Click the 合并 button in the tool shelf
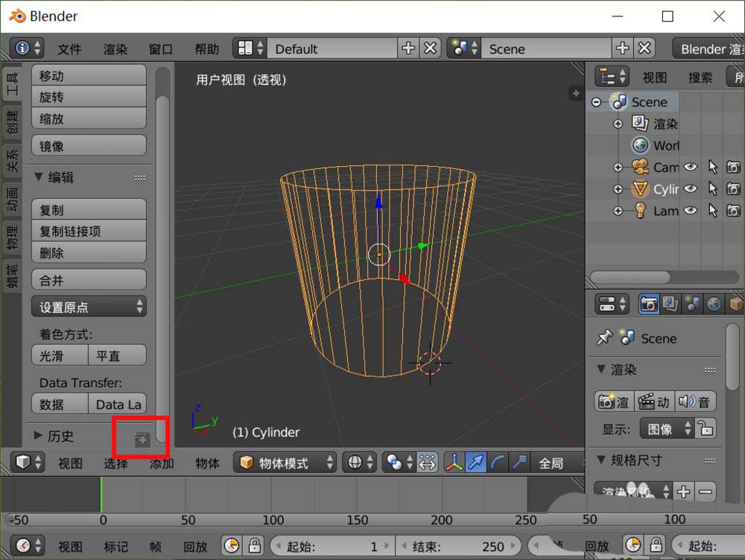This screenshot has width=745, height=560. pos(89,279)
